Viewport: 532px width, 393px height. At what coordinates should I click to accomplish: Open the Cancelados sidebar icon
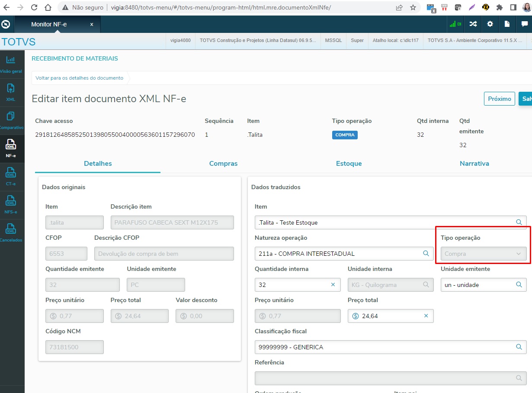(x=11, y=233)
